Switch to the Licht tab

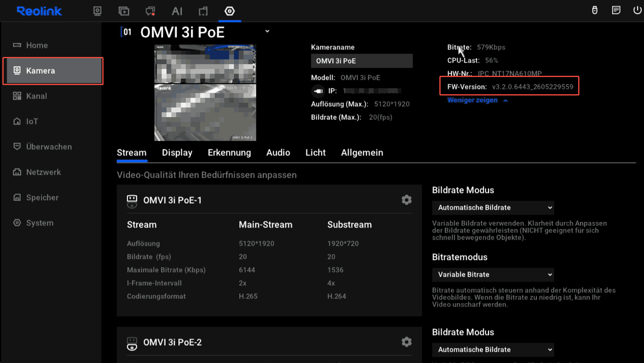coord(315,153)
